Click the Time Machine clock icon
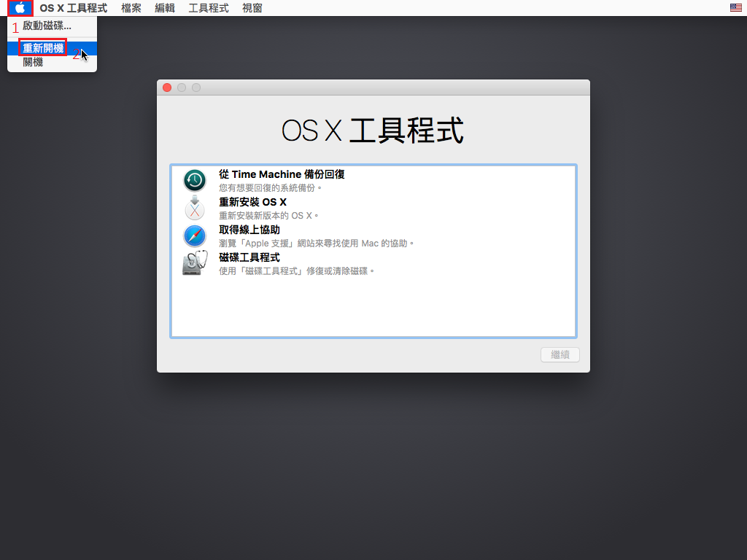The width and height of the screenshot is (747, 560). coord(194,181)
